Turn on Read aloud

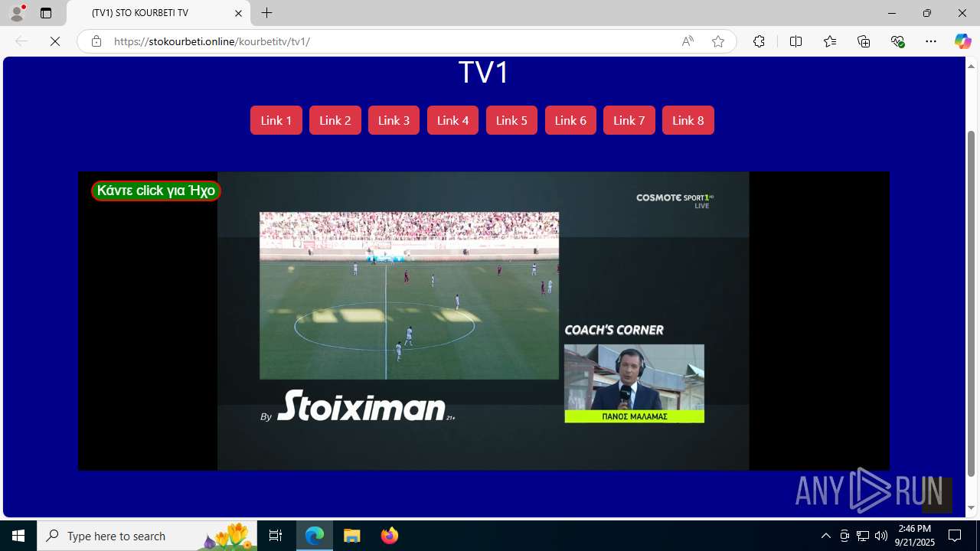click(x=688, y=41)
